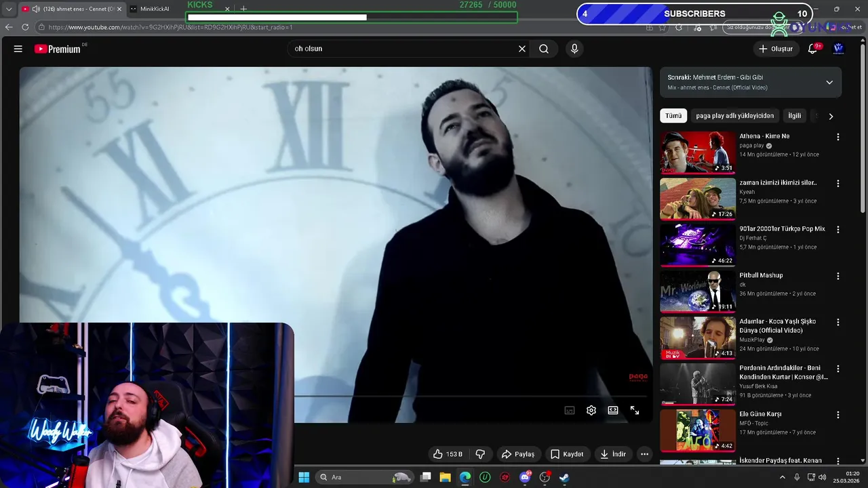
Task: Download the video with İndir
Action: pyautogui.click(x=613, y=454)
